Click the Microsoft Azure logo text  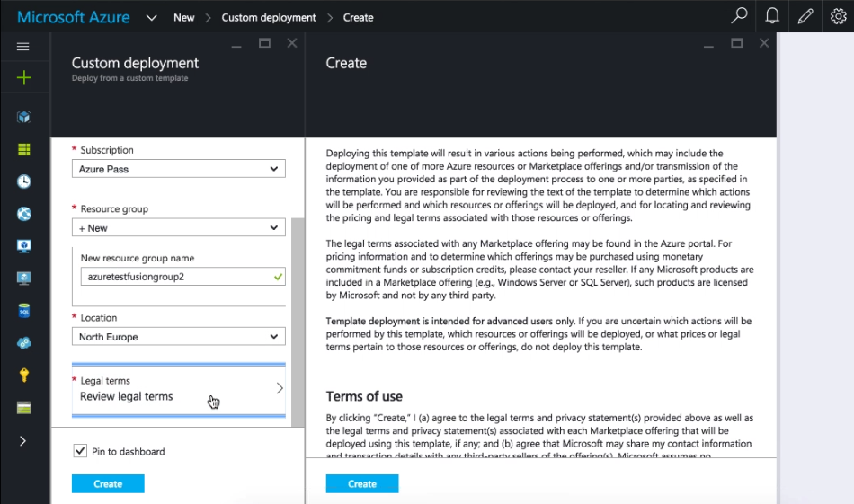click(x=74, y=17)
